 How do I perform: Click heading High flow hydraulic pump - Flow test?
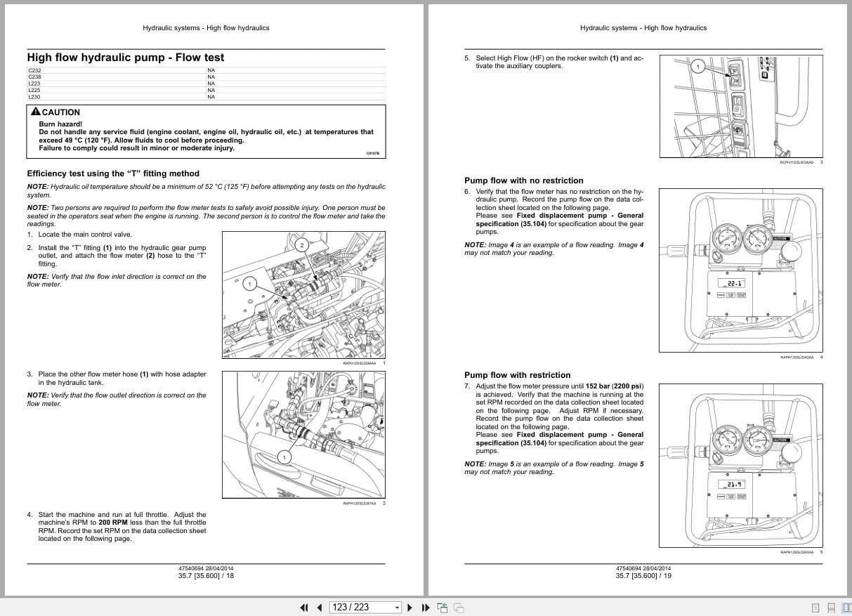pos(126,58)
